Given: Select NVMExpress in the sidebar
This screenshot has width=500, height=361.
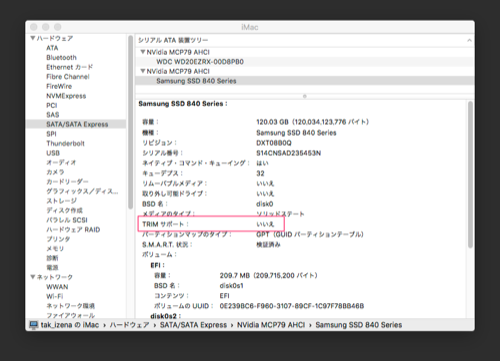Looking at the screenshot, I should (66, 96).
